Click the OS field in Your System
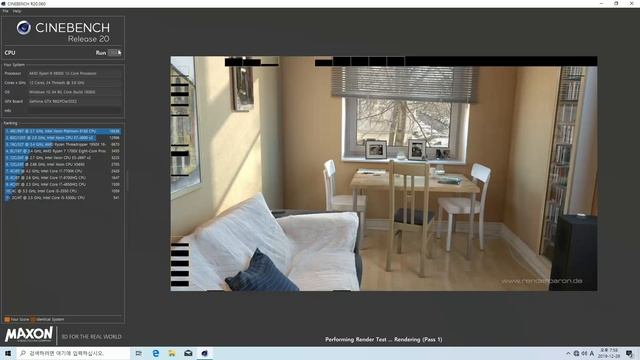640x360 pixels. pos(75,92)
